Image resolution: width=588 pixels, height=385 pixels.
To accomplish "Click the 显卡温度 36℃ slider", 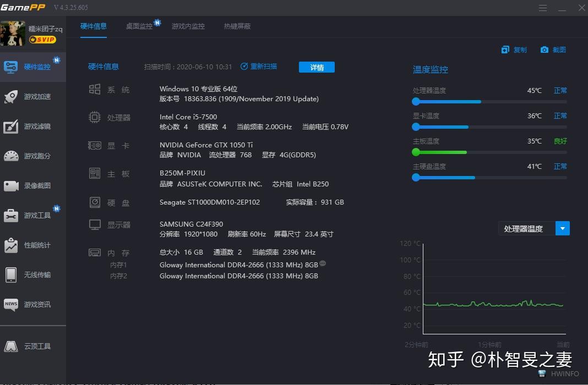I will (489, 127).
